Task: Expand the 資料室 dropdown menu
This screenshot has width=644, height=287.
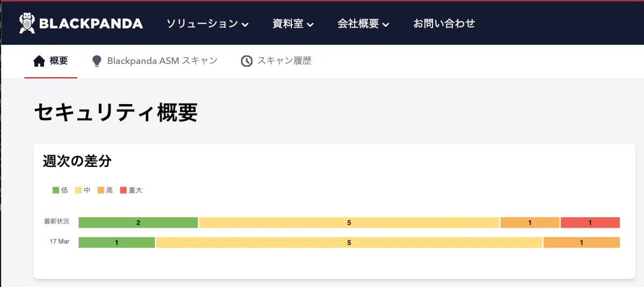Action: point(293,24)
